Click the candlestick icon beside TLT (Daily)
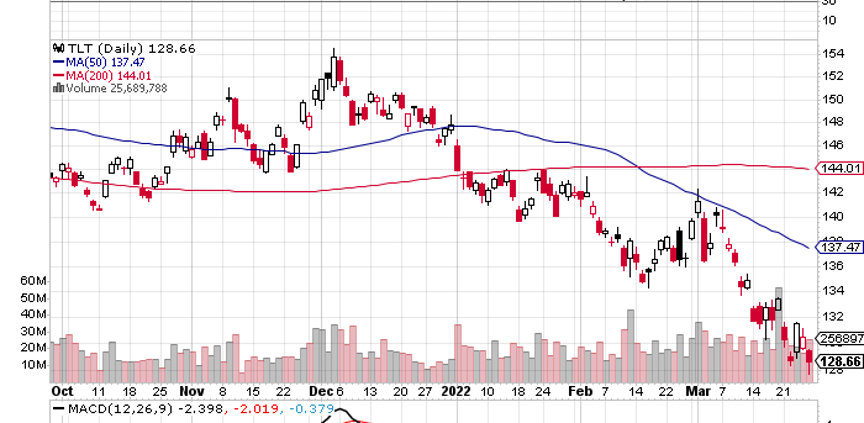This screenshot has width=864, height=423. (x=57, y=48)
